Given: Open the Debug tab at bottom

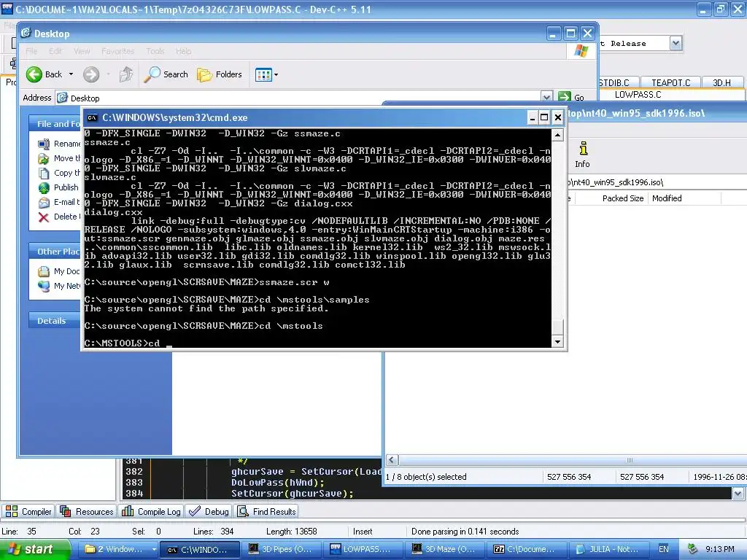Looking at the screenshot, I should pos(209,511).
